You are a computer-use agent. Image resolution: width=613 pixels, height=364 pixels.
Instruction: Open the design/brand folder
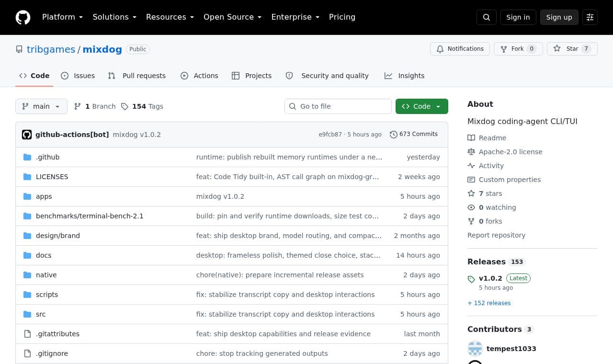point(57,236)
